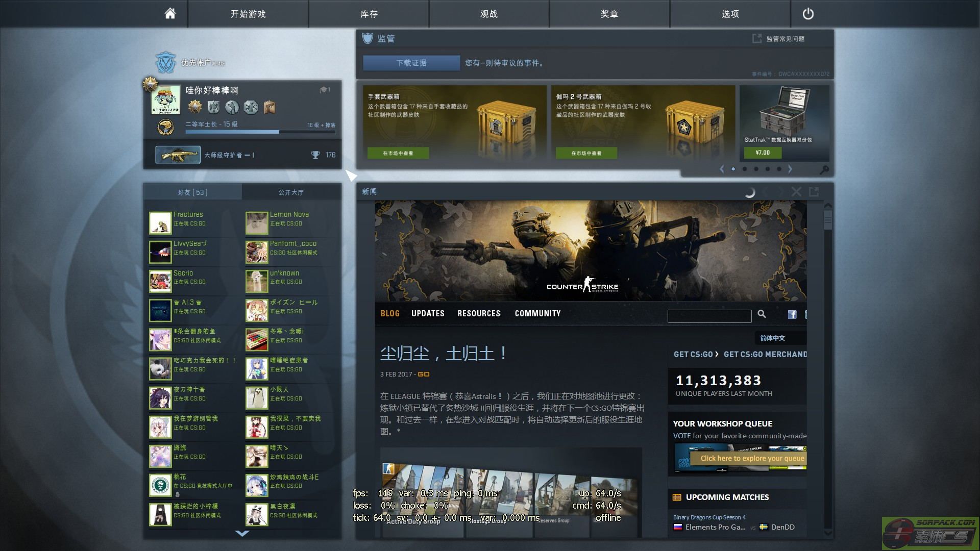Select friend Panfomt_.coco
This screenshot has width=980, height=551.
(x=292, y=252)
